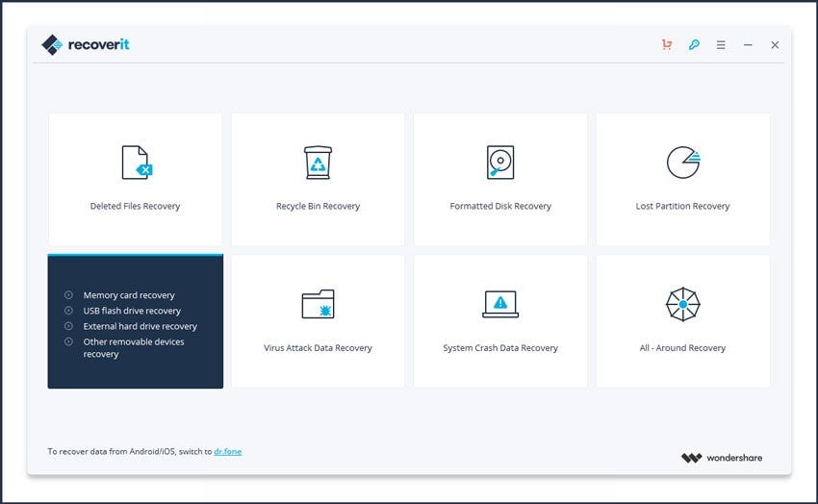Screen dimensions: 818x504
Task: Click the circle bullet beside USB flash drive recovery
Action: (x=68, y=311)
